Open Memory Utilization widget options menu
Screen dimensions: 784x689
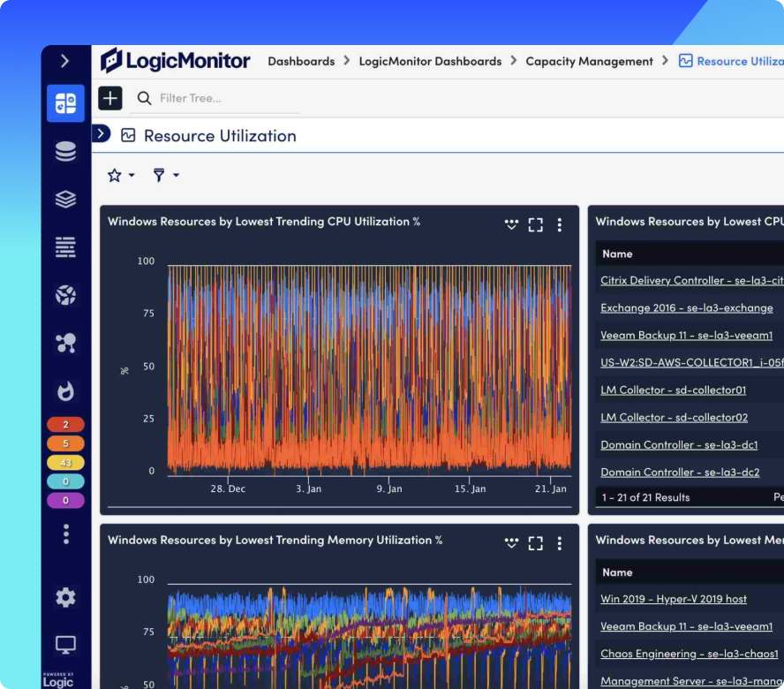560,543
